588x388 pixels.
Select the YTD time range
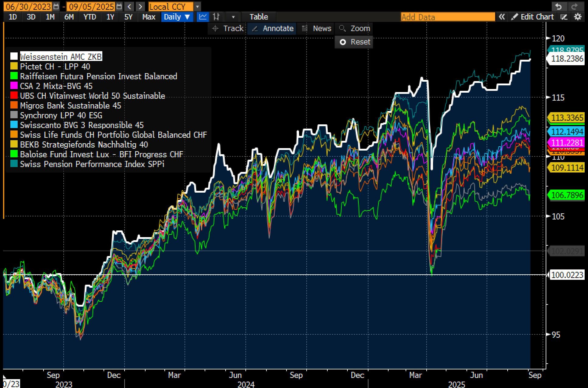tap(90, 17)
